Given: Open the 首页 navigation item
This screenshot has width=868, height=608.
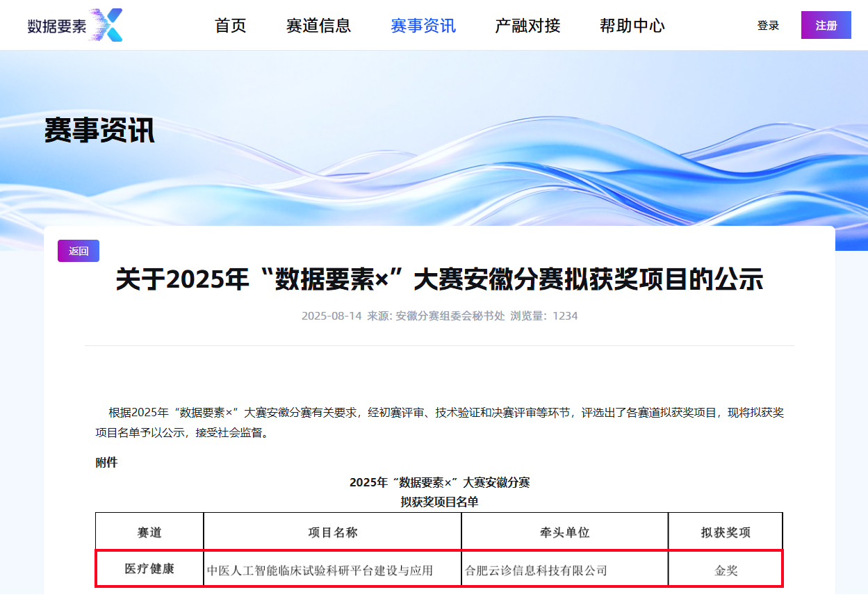Looking at the screenshot, I should [x=231, y=26].
